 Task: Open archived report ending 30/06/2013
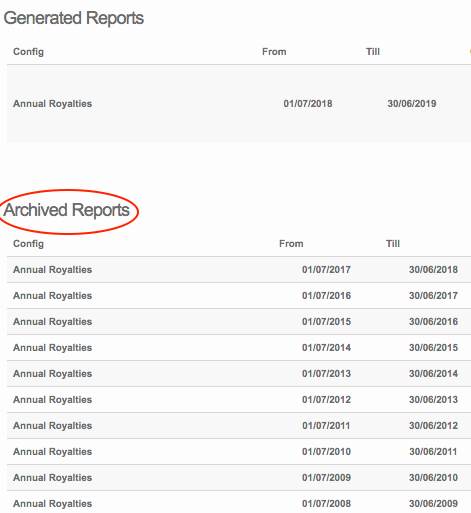(x=239, y=400)
